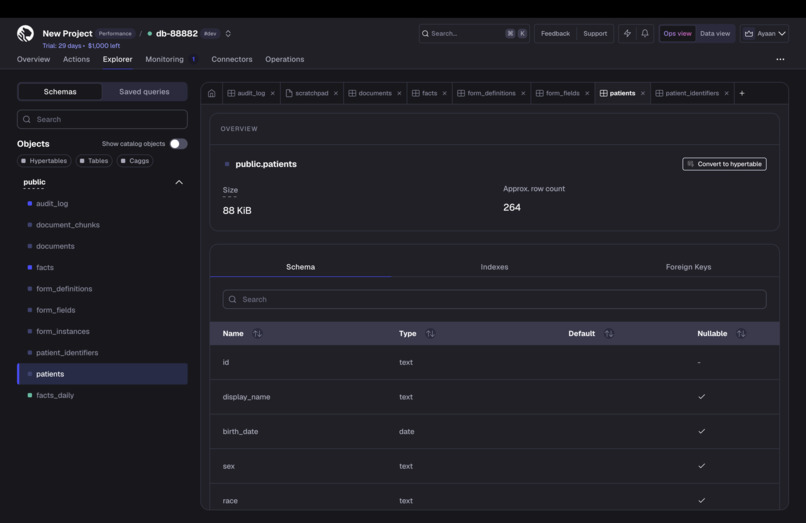Open the Operations tab
Image resolution: width=806 pixels, height=523 pixels.
click(x=285, y=59)
